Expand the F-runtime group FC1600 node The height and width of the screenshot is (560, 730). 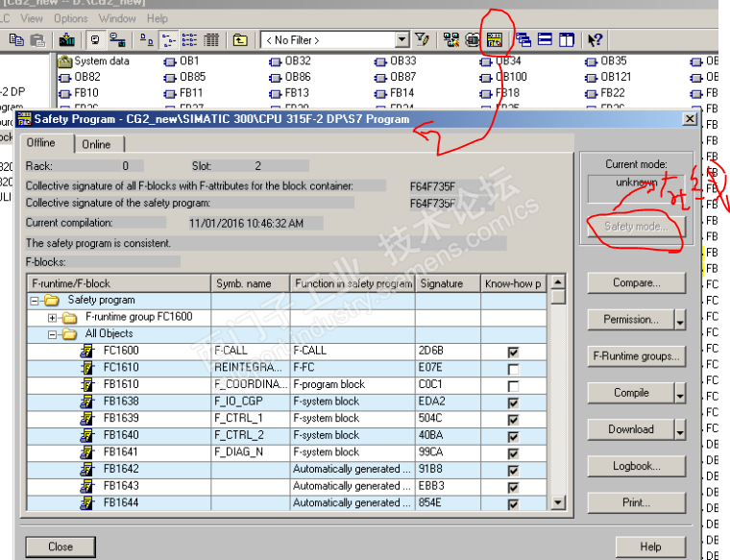point(54,317)
